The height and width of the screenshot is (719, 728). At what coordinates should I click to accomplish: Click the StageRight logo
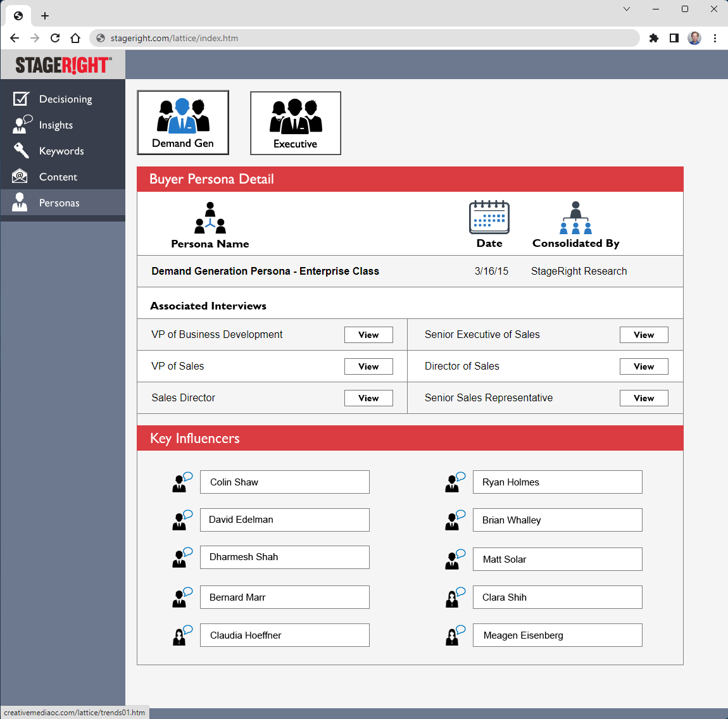[x=63, y=65]
